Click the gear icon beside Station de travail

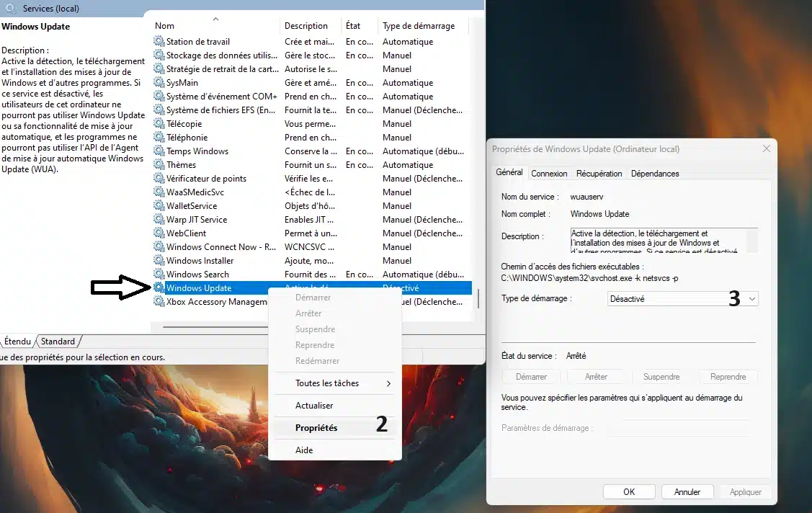pos(159,41)
